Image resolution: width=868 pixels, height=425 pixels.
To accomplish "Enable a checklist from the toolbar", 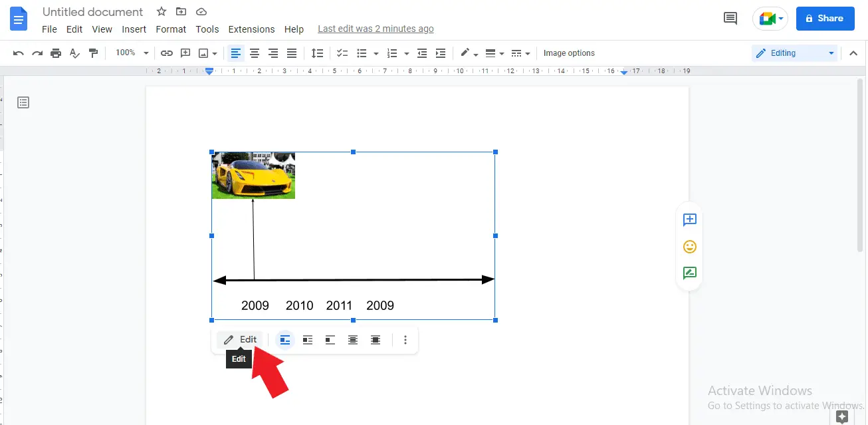I will pos(342,53).
